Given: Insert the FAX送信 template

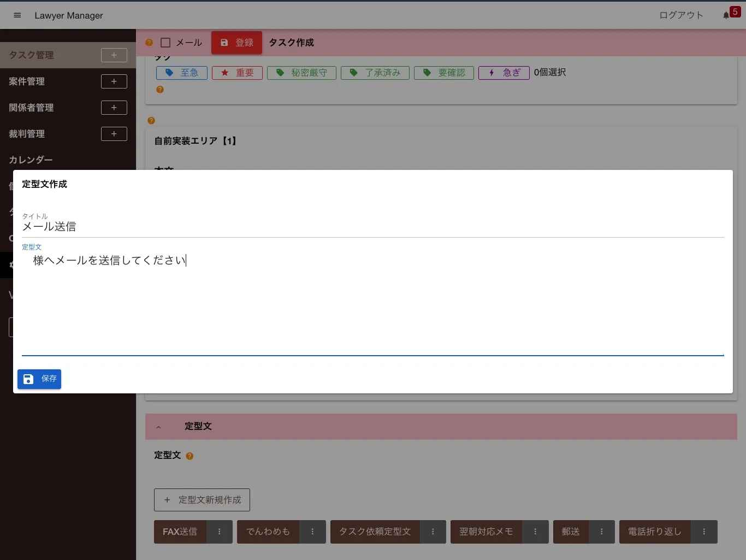Looking at the screenshot, I should pyautogui.click(x=180, y=532).
